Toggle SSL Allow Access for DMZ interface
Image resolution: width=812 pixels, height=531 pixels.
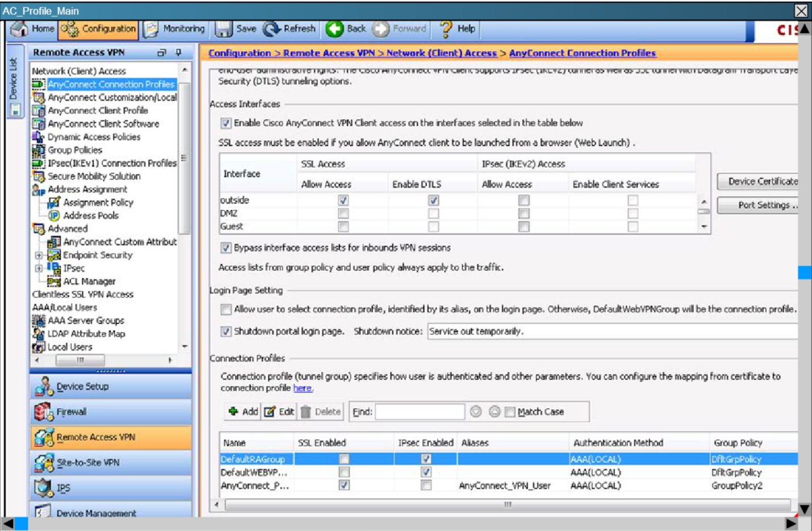[x=343, y=214]
